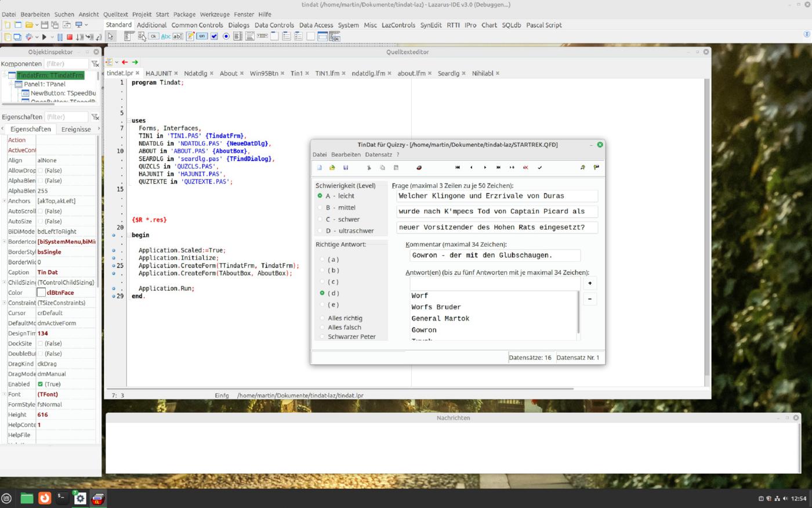Click the green forward arrow in source editor

(x=135, y=62)
